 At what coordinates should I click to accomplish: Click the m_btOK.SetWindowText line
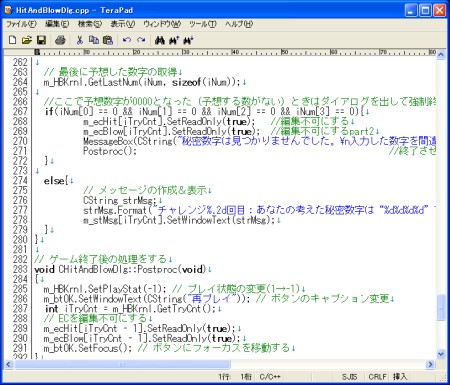pos(147,299)
